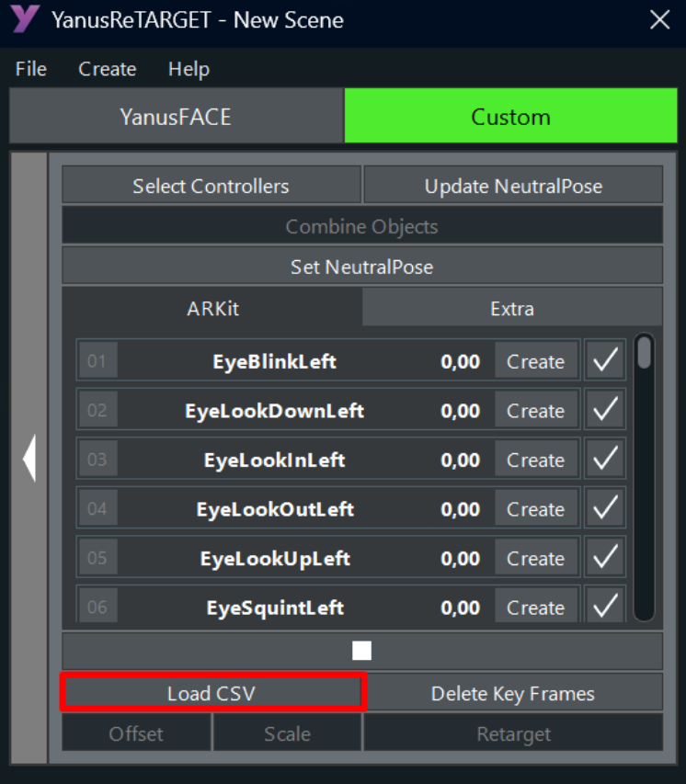Image resolution: width=686 pixels, height=784 pixels.
Task: Collapse the side panel with the left arrow
Action: 29,458
